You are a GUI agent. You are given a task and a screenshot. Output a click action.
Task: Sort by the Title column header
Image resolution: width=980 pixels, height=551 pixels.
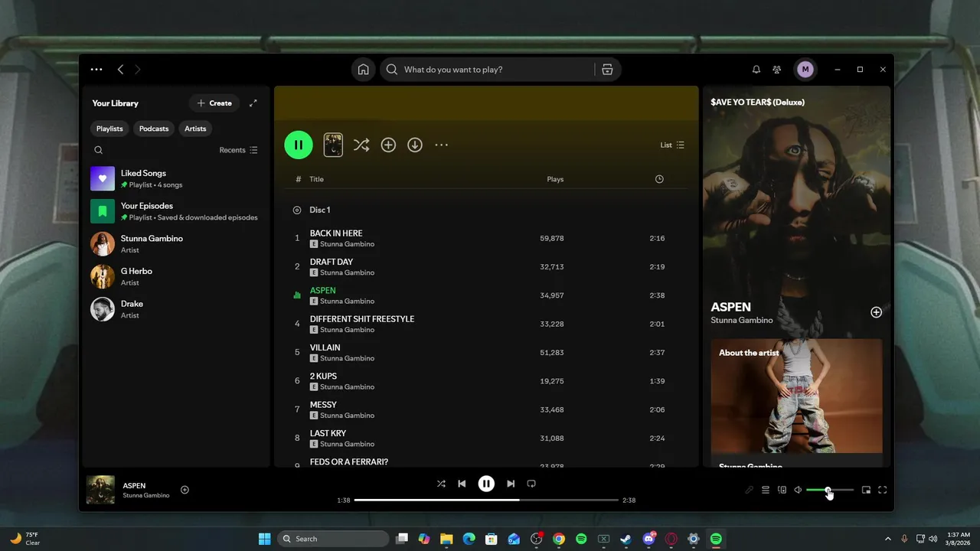316,179
